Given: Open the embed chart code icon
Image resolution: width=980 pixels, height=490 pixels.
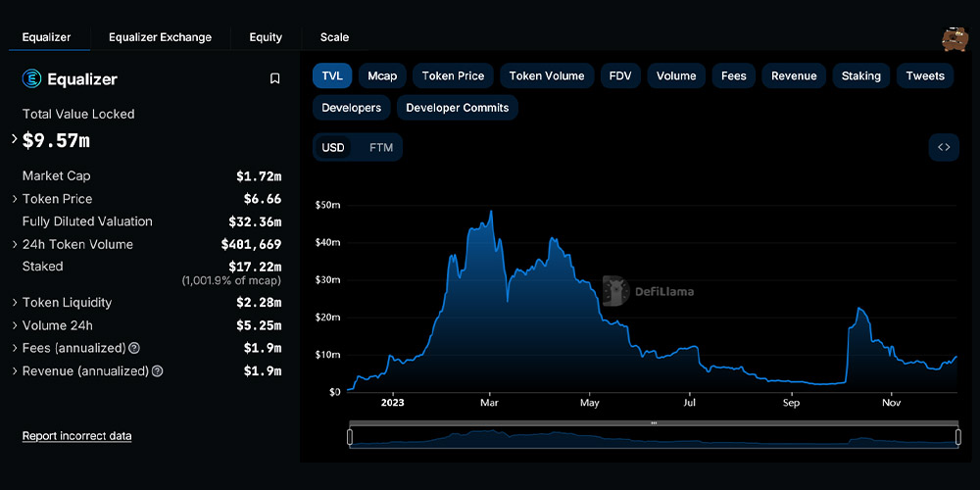Looking at the screenshot, I should 944,148.
